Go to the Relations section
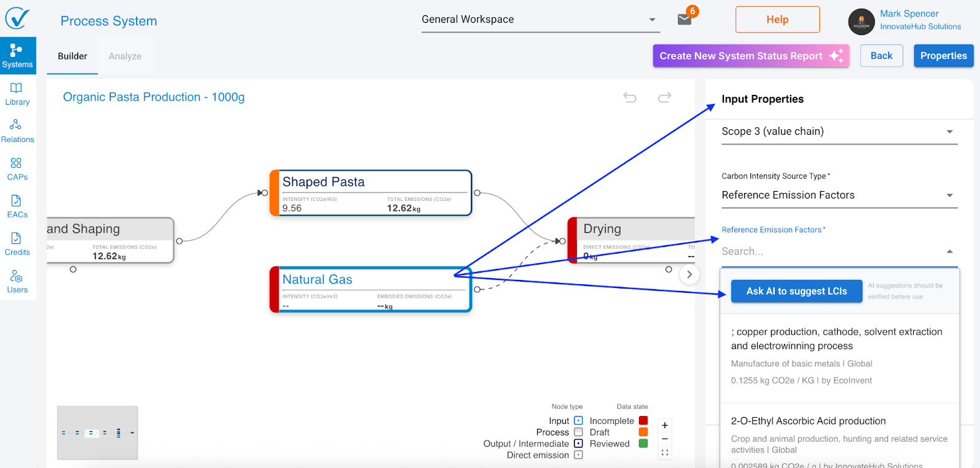Viewport: 980px width, 468px height. tap(17, 131)
